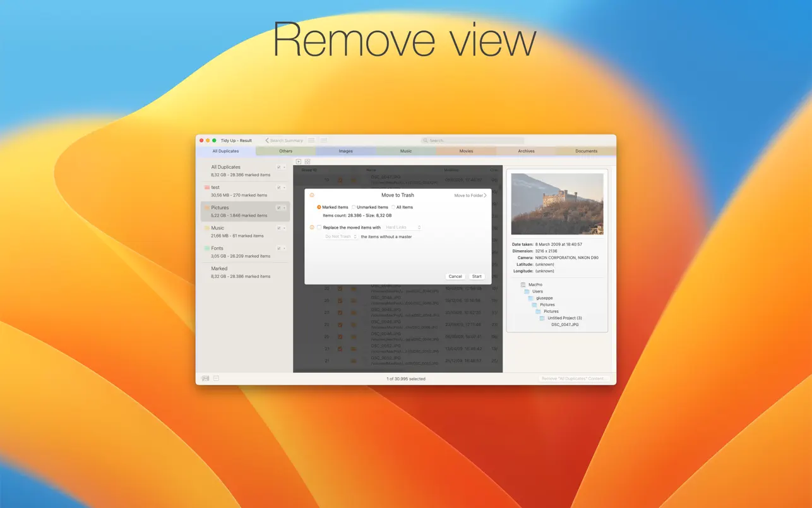Click the Pictures group folder icon in the sidebar
Viewport: 812px width, 508px height.
pyautogui.click(x=207, y=208)
